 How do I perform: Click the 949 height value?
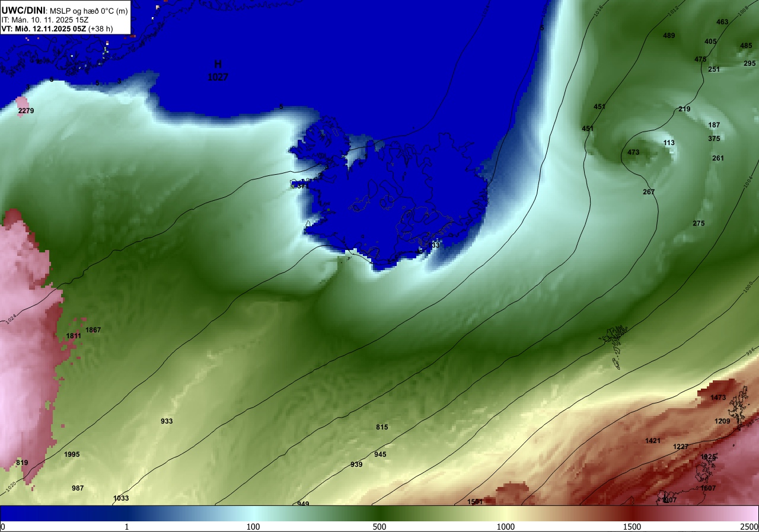[303, 504]
